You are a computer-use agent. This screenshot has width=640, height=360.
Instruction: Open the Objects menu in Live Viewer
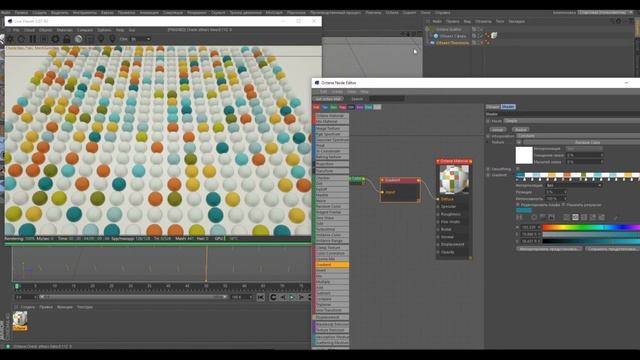(45, 30)
